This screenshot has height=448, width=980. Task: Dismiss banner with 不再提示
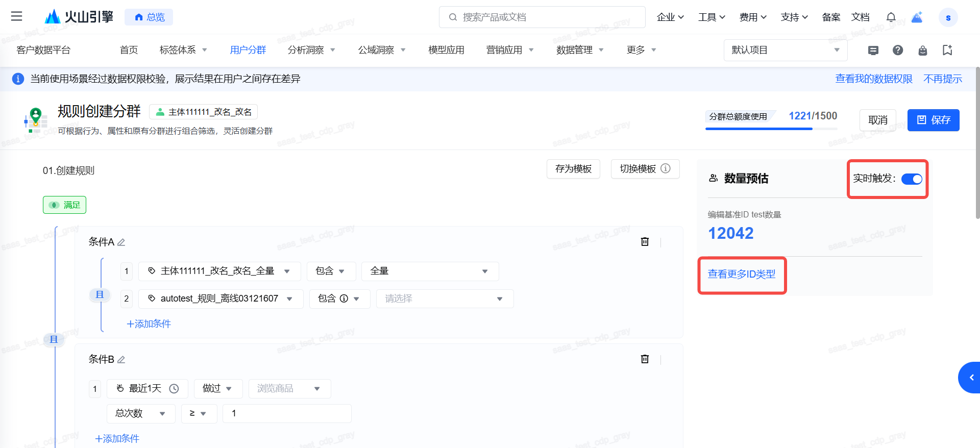[942, 79]
